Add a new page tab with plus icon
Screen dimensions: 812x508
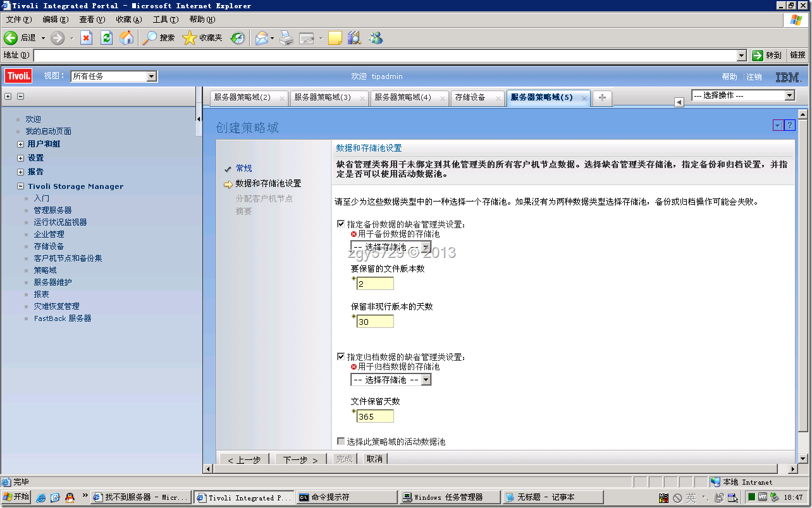602,97
